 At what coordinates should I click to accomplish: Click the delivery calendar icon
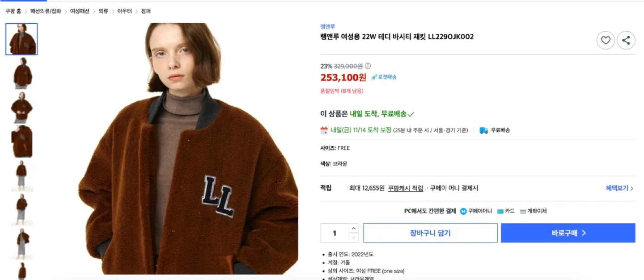click(x=324, y=130)
